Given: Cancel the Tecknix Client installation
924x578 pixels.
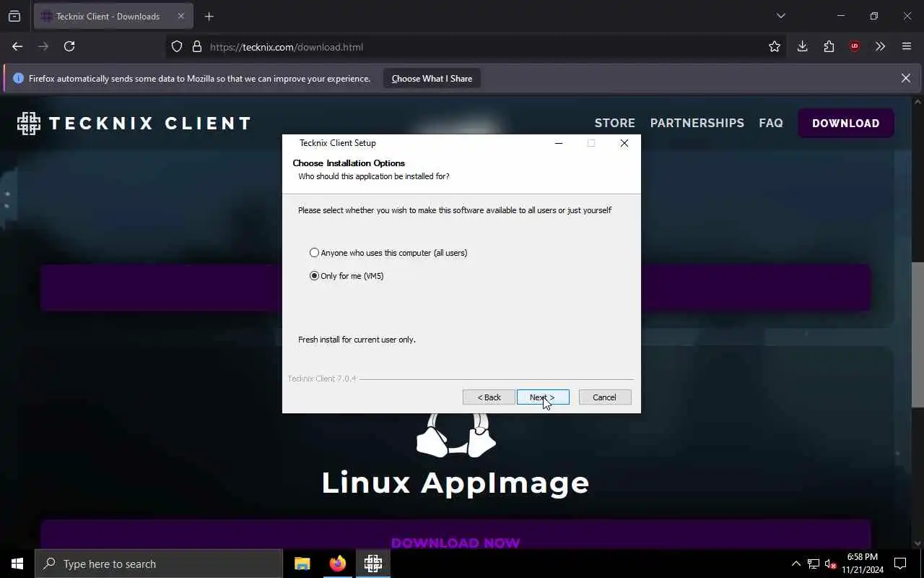Looking at the screenshot, I should click(x=605, y=397).
